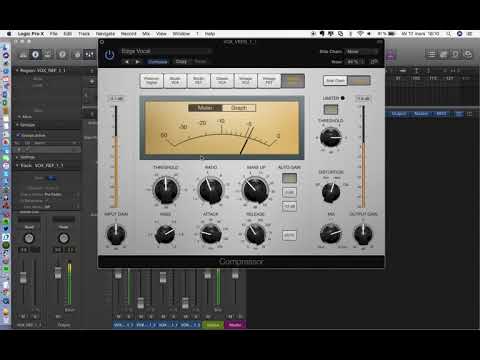Screen dimensions: 480x360
Task: Select the purple Master channel label in mixer
Action: 235,324
